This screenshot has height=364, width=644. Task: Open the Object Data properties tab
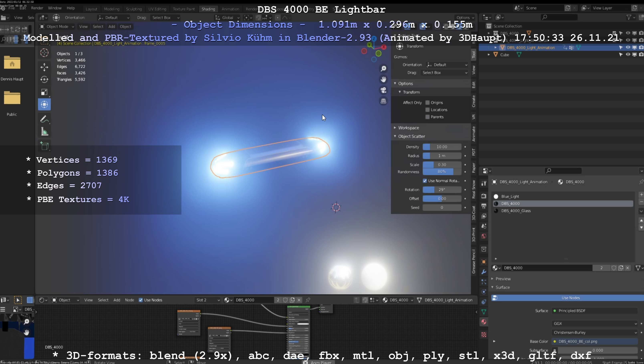point(484,312)
